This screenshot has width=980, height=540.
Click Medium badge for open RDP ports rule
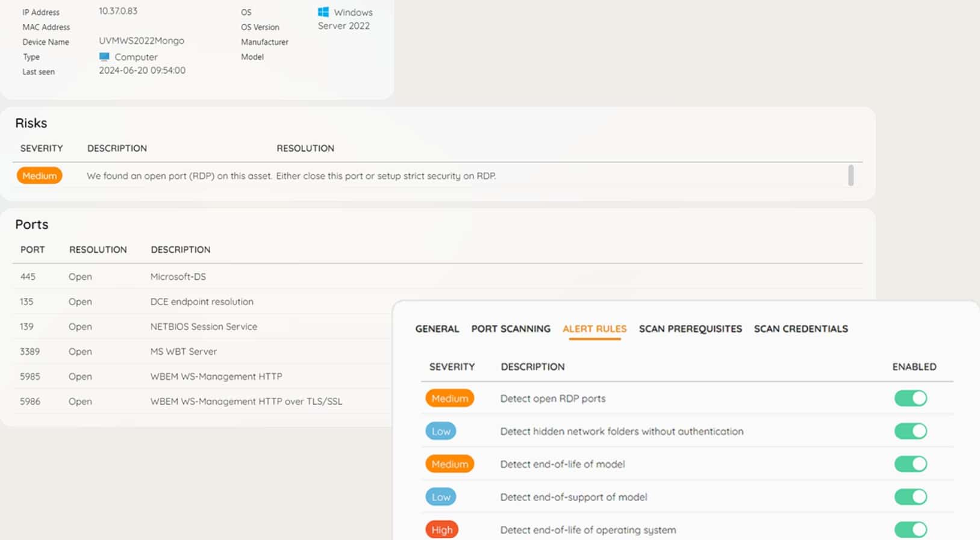tap(450, 398)
